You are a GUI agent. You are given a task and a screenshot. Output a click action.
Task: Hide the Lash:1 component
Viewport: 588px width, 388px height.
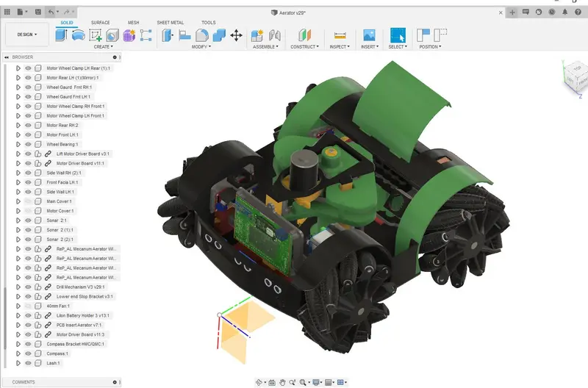[28, 363]
